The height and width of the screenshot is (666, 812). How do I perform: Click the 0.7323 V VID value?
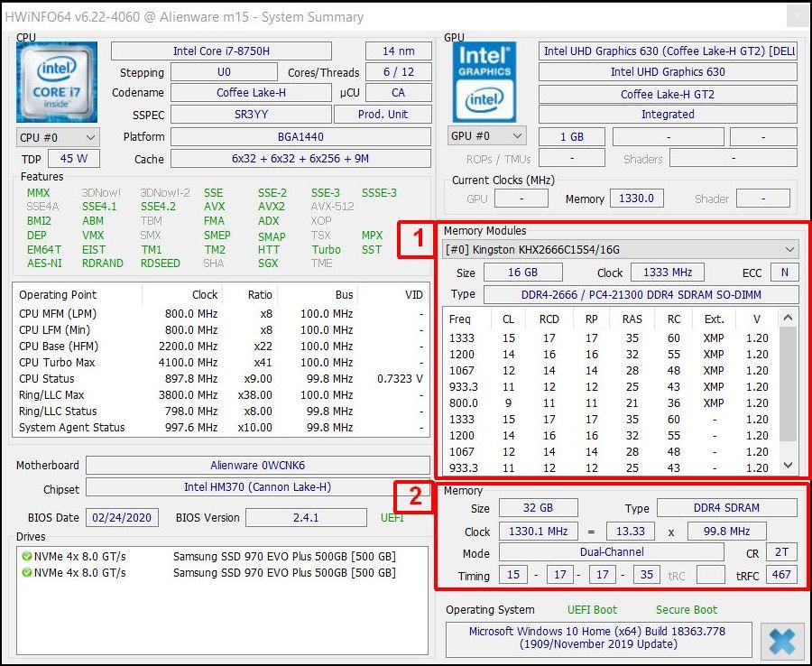[400, 379]
